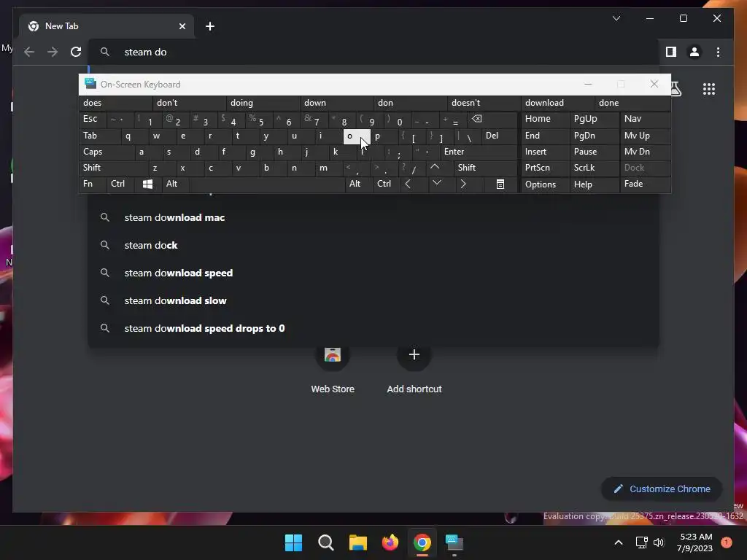The image size is (747, 560).
Task: Click the Del key on the On-Screen Keyboard
Action: tap(499, 136)
